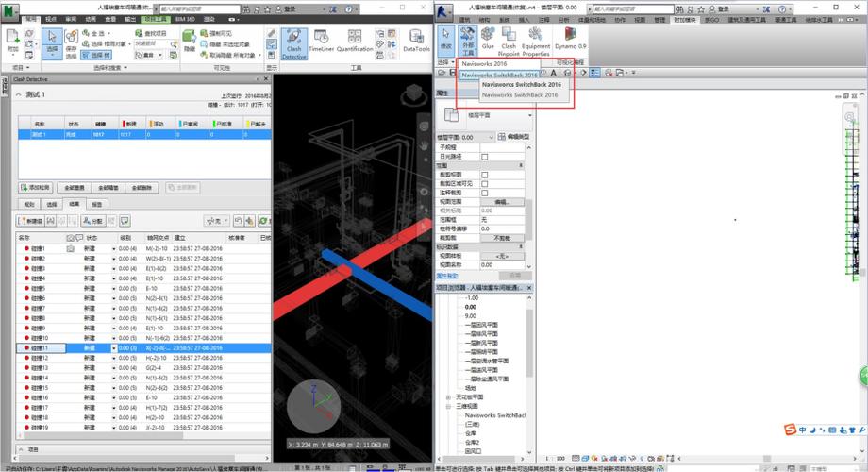Click the Text 'A' icon in Revit quick toolbar
This screenshot has width=868, height=472.
point(553,73)
